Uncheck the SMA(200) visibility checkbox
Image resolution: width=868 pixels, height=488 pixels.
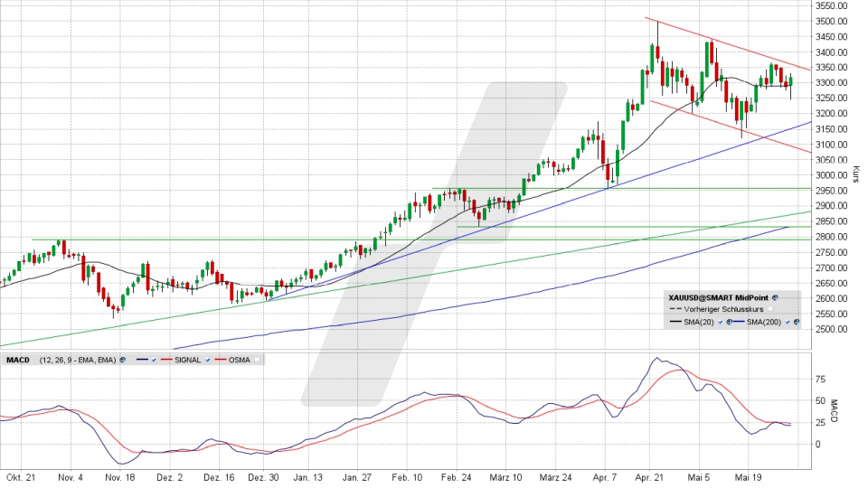tap(788, 322)
